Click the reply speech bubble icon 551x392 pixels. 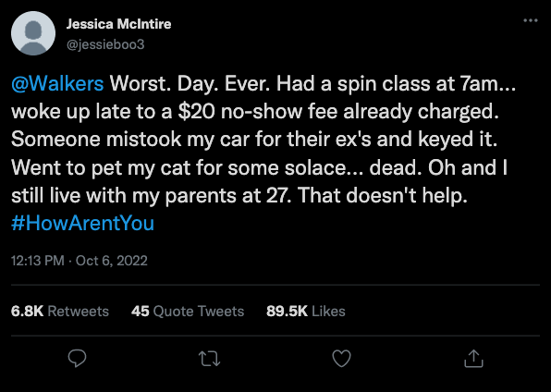point(77,358)
